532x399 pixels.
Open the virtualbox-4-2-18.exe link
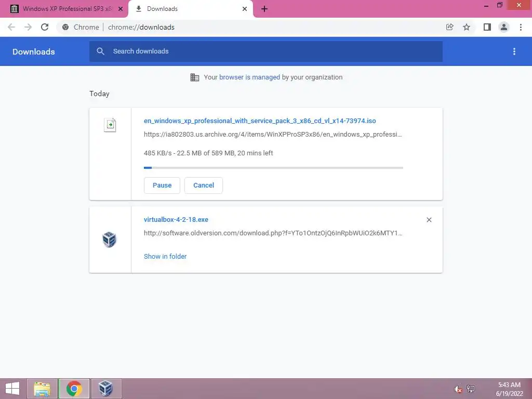176,220
